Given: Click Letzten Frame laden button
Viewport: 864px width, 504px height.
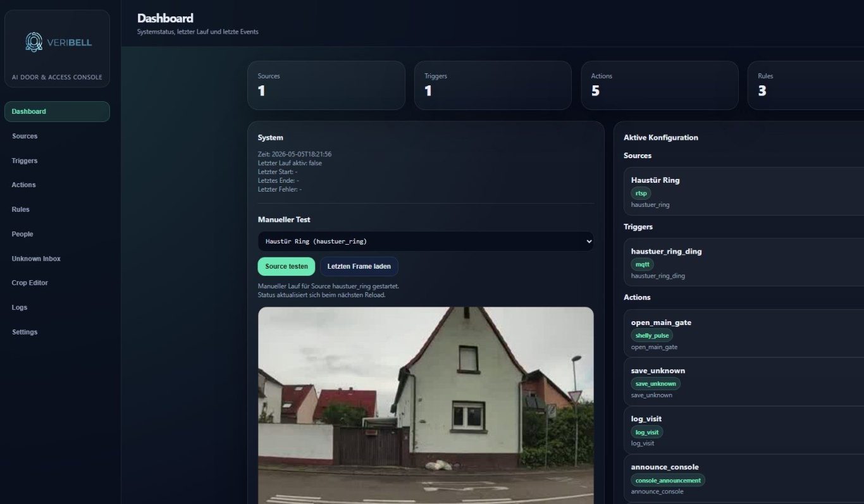Looking at the screenshot, I should [x=359, y=266].
